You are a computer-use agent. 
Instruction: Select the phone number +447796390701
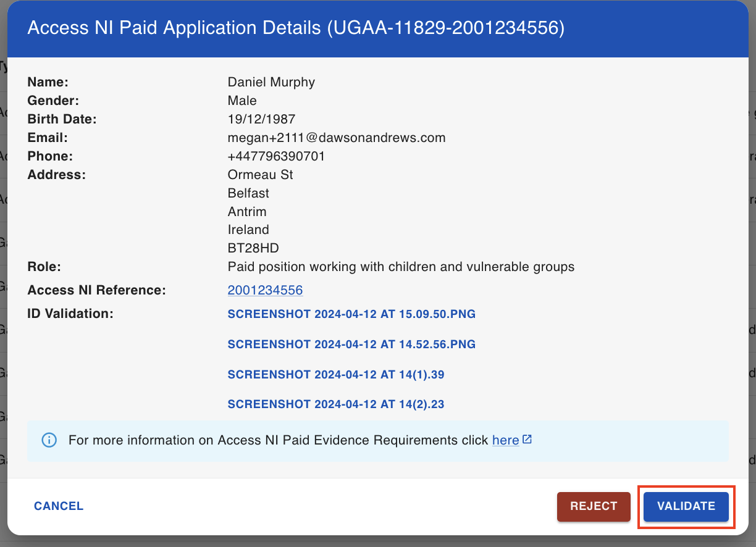tap(276, 156)
